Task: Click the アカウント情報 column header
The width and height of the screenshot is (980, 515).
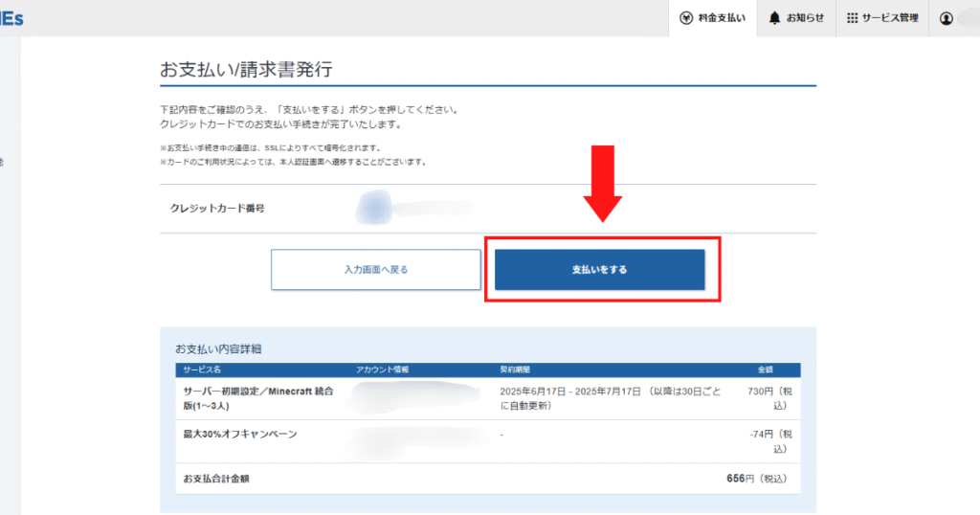Action: point(381,369)
